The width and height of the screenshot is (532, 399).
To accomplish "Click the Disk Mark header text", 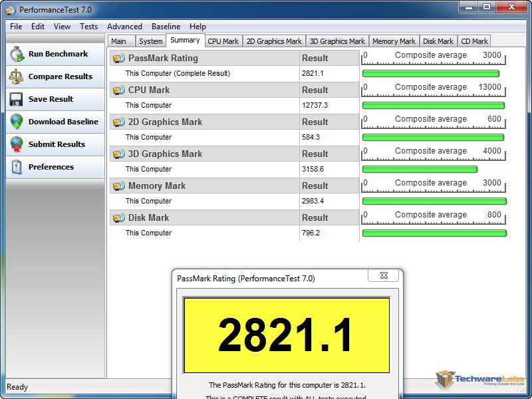I will [x=148, y=218].
